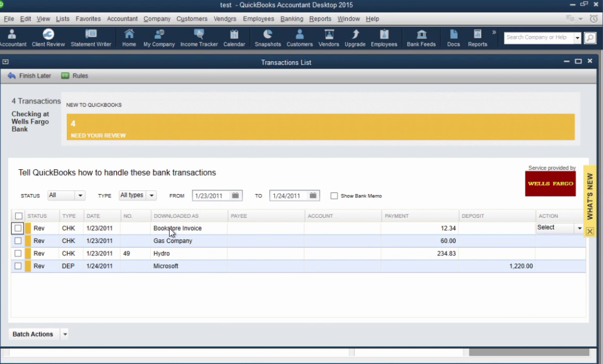Click the horizontal scrollbar thumb
603x364 pixels.
tap(529, 352)
